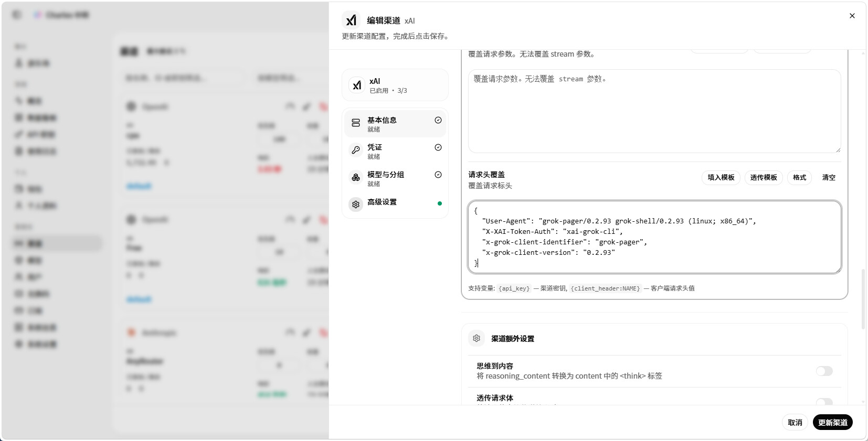
Task: Click the {client_header:NAME} variable hint
Action: pyautogui.click(x=606, y=288)
